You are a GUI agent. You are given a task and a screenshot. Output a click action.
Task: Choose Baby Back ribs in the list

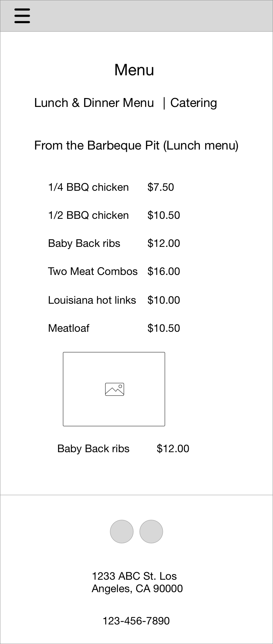pyautogui.click(x=84, y=243)
